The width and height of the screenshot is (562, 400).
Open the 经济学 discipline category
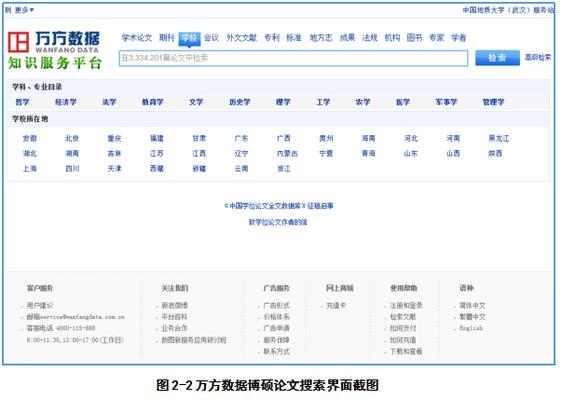click(66, 102)
